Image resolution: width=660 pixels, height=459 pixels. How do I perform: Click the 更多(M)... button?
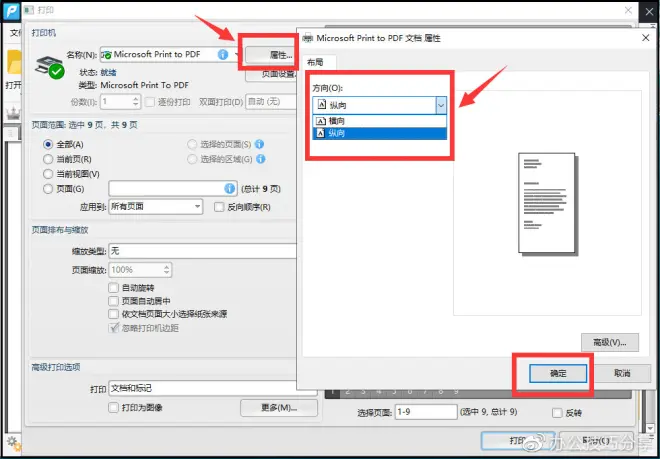pyautogui.click(x=279, y=408)
